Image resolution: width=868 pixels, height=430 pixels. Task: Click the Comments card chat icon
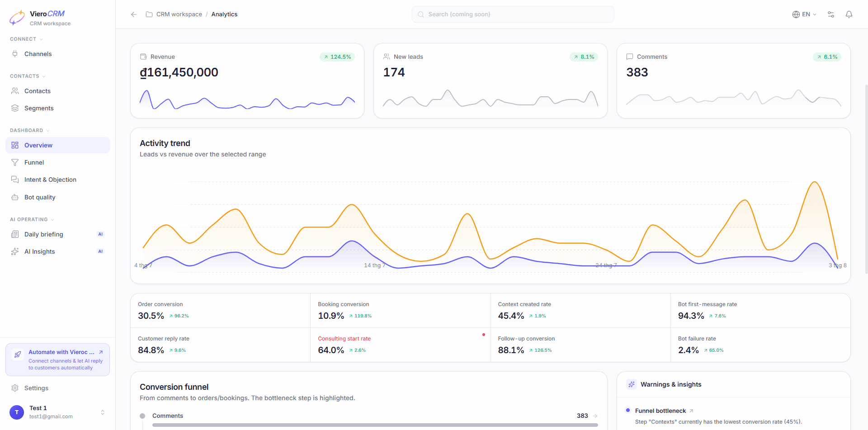630,57
